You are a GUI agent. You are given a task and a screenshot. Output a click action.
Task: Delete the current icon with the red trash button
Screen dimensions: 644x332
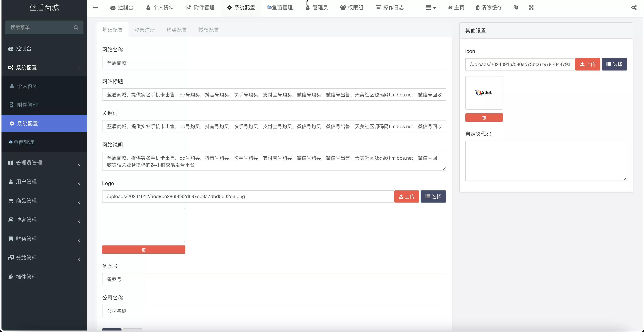point(484,117)
